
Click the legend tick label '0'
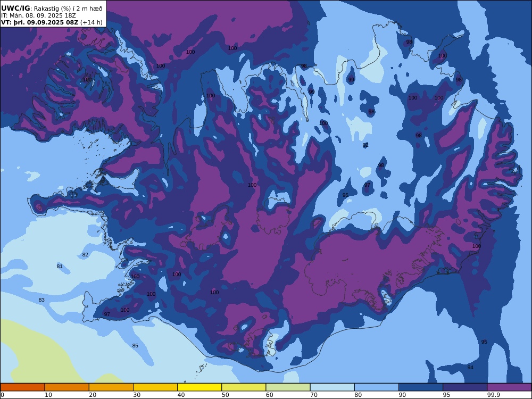pyautogui.click(x=2, y=395)
